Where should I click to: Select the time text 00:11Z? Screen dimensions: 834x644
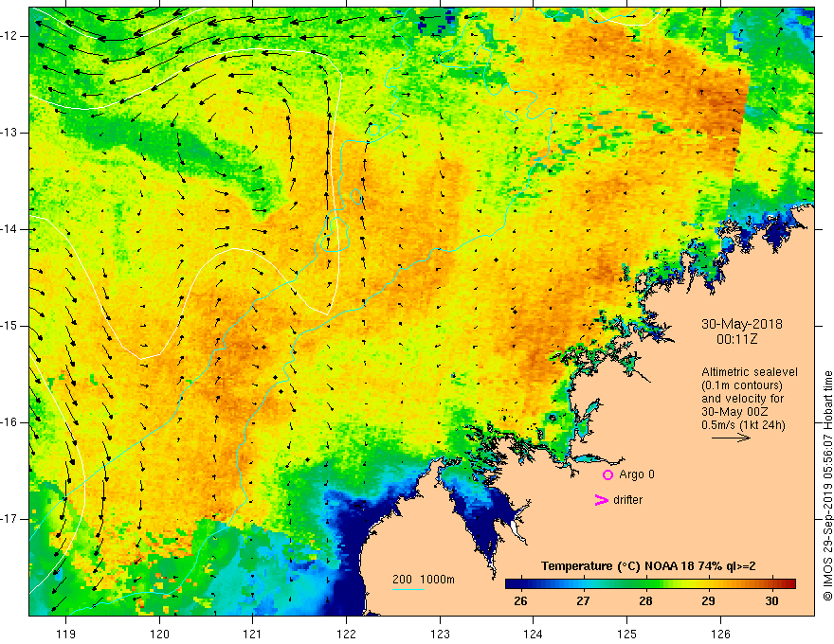pyautogui.click(x=736, y=338)
